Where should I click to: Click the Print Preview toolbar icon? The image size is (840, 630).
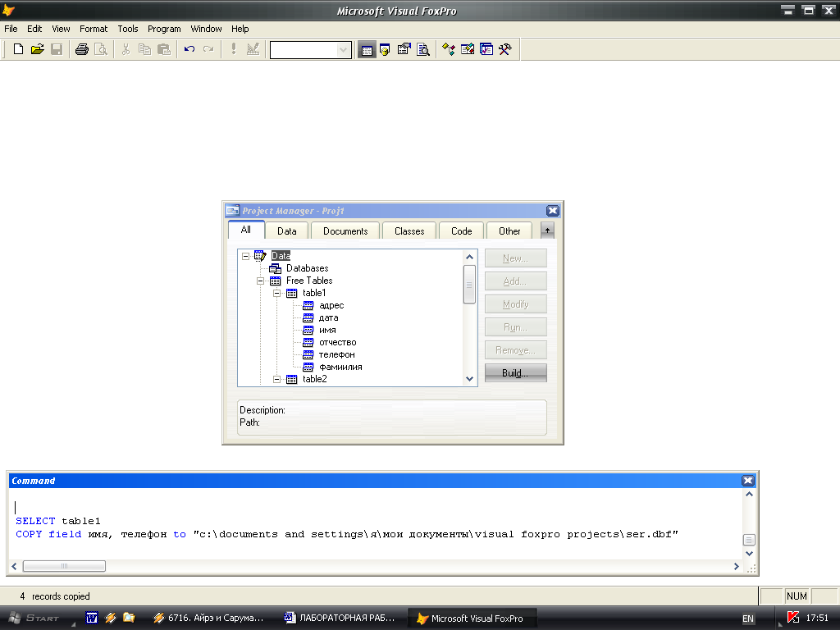(101, 49)
